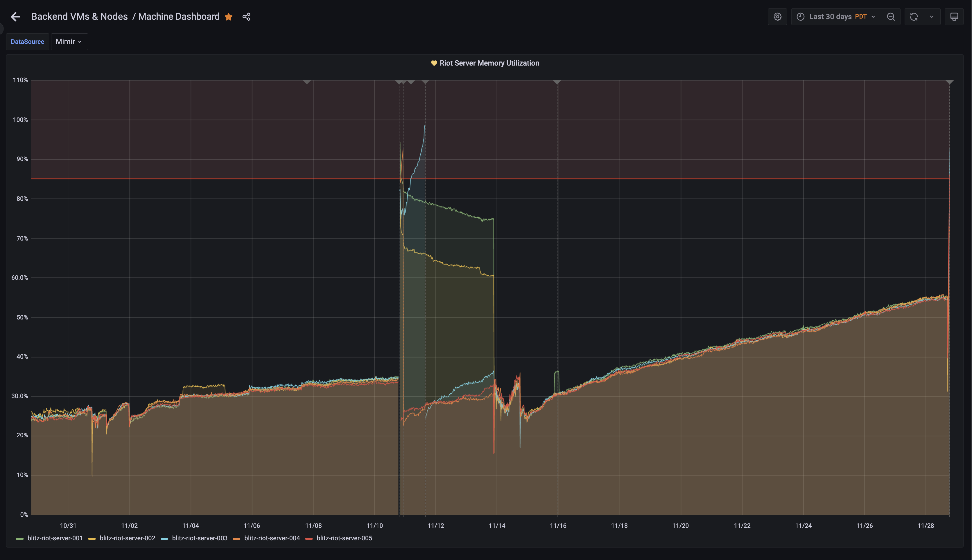Toggle the blitz-riot-server-001 series in the legend

tap(55, 538)
